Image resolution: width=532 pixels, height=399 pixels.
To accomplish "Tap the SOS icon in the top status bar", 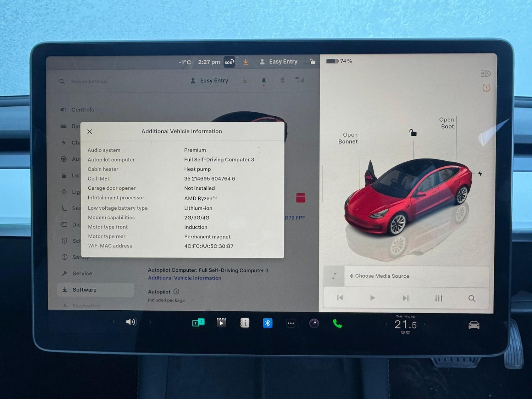I will tap(229, 62).
